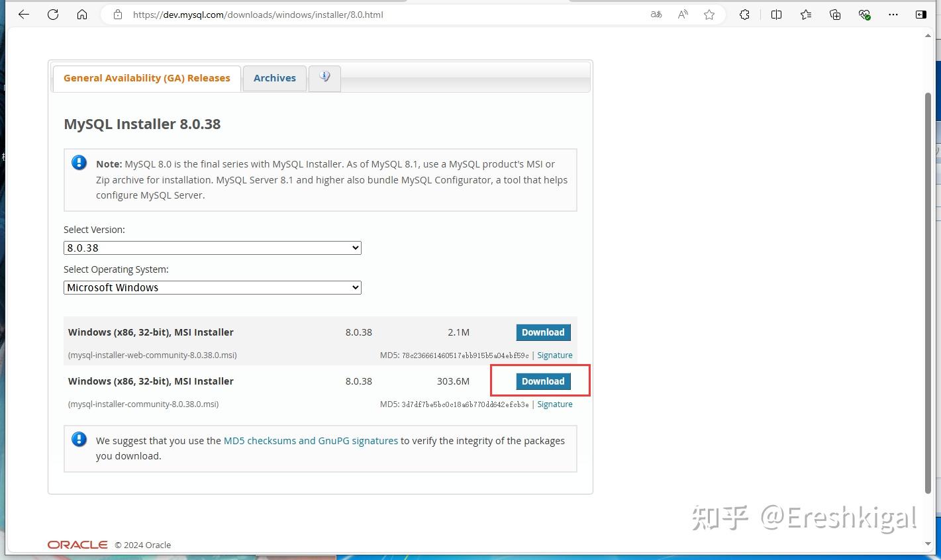Image resolution: width=941 pixels, height=560 pixels.
Task: Select MD5 hash of web installer
Action: [x=466, y=355]
